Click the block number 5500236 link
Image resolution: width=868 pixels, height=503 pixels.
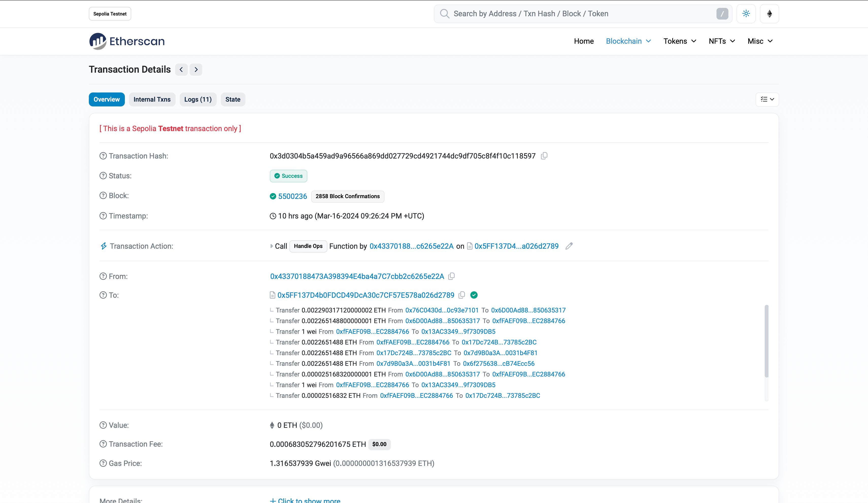[293, 196]
